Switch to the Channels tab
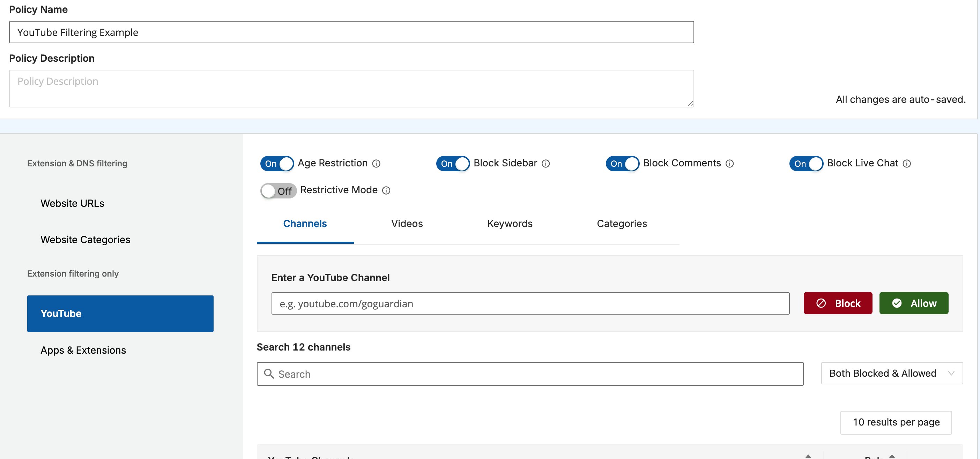The height and width of the screenshot is (459, 980). (305, 224)
